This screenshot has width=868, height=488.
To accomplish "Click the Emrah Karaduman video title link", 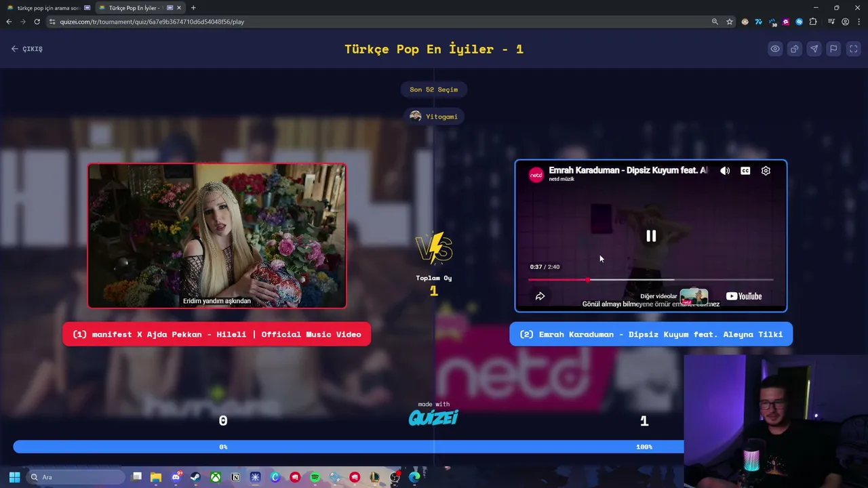I will 628,170.
